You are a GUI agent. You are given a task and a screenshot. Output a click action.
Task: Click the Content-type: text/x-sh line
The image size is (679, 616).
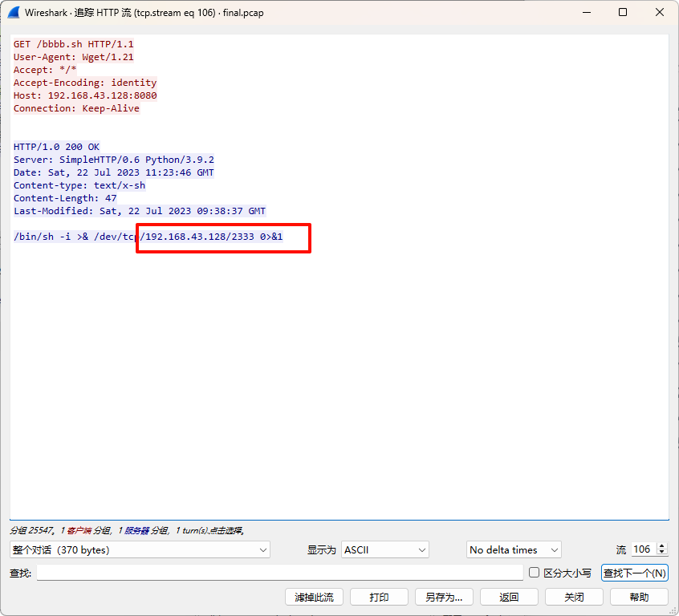pos(79,185)
